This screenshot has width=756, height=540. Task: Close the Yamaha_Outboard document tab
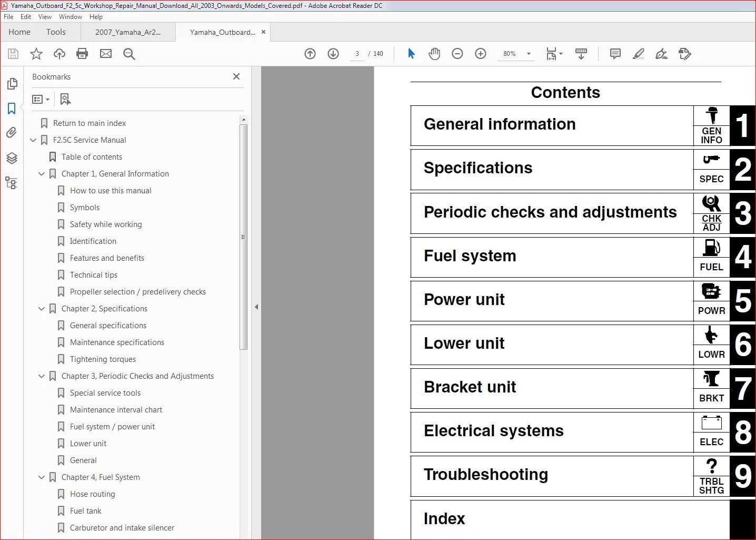point(264,32)
